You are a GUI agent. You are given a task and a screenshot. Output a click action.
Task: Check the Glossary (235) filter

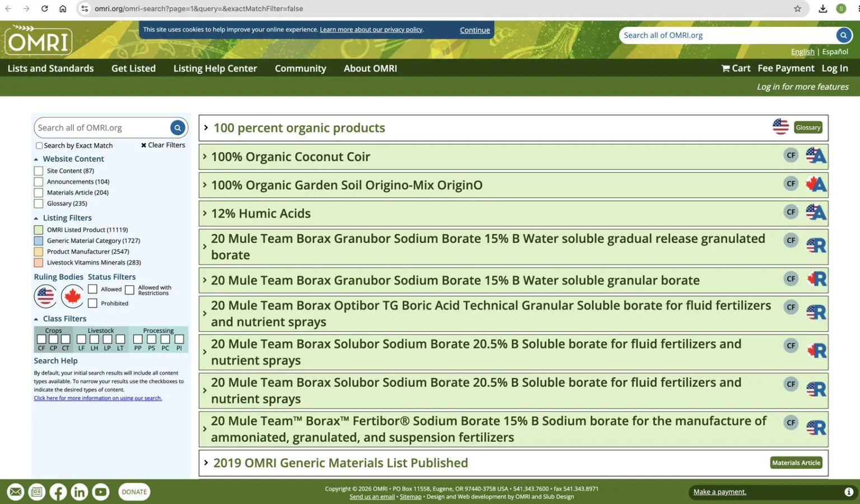tap(39, 204)
